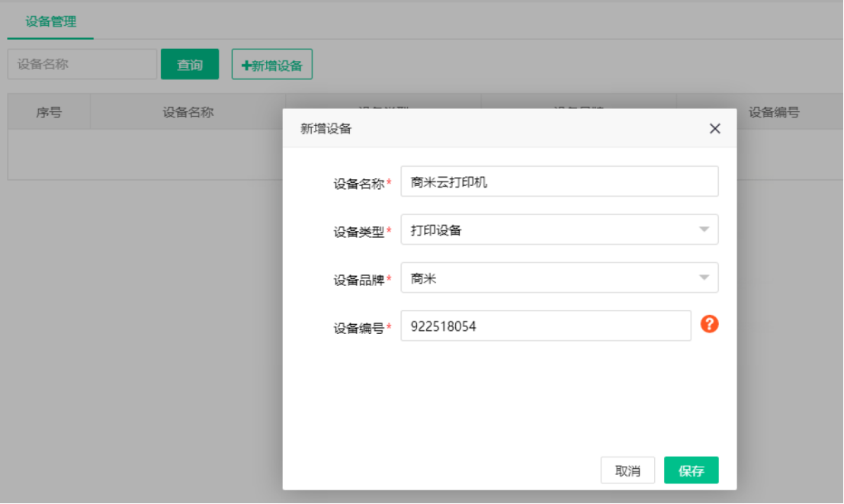Focus the 设备编号 field containing 922518054
The width and height of the screenshot is (844, 504).
(545, 326)
